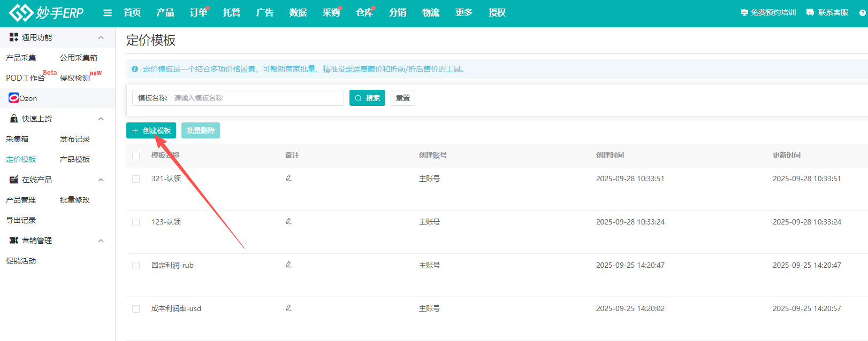Image resolution: width=868 pixels, height=341 pixels.
Task: Click the 创建模板 button
Action: coord(151,130)
